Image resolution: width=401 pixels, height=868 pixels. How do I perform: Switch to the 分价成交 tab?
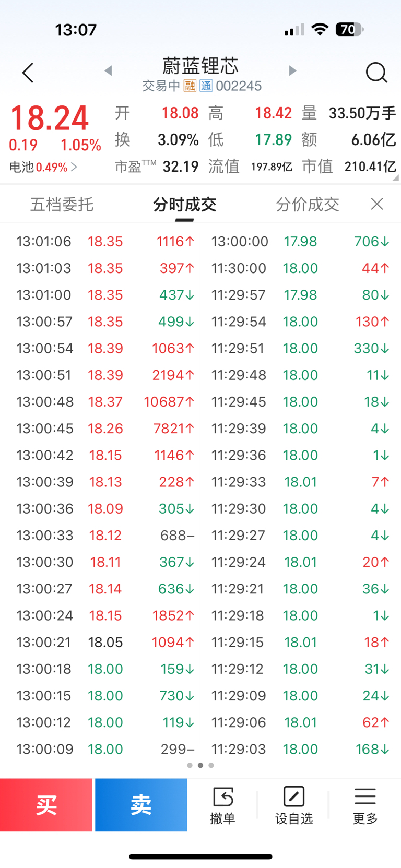308,205
